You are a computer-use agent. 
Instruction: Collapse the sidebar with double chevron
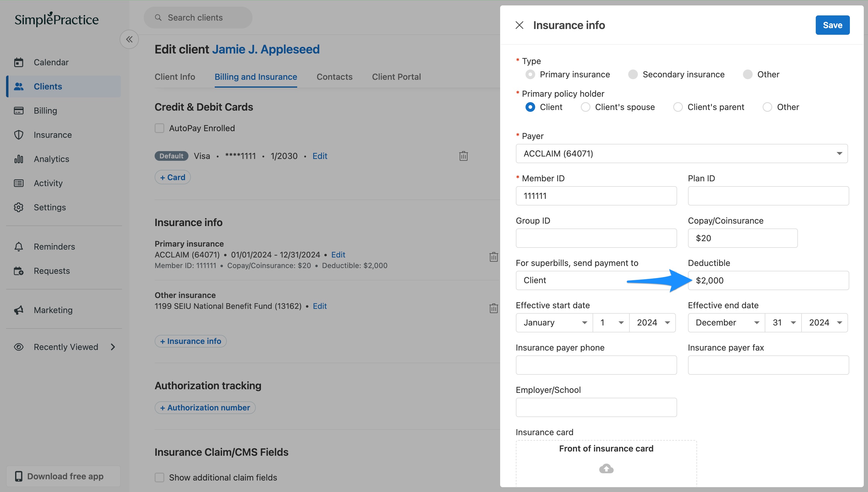pos(129,39)
